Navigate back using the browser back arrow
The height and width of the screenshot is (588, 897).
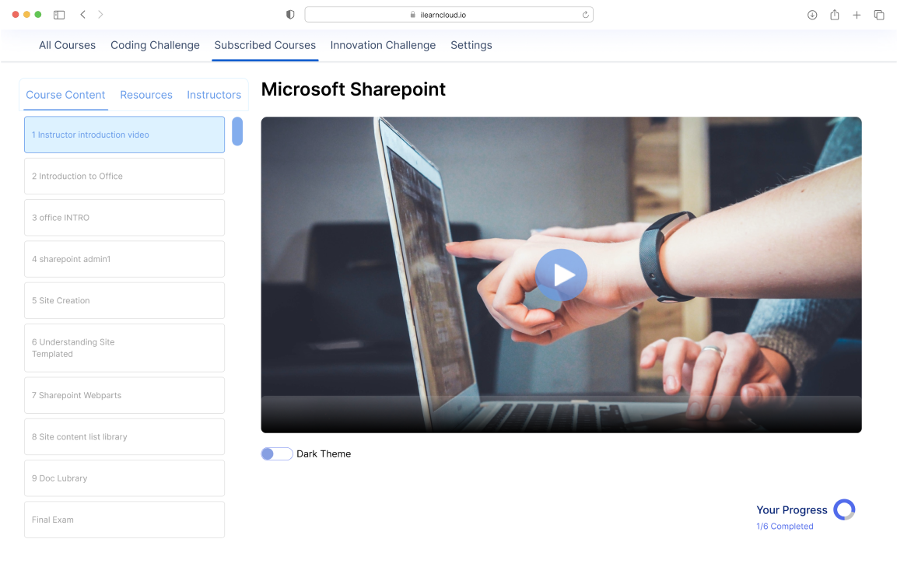click(x=82, y=14)
